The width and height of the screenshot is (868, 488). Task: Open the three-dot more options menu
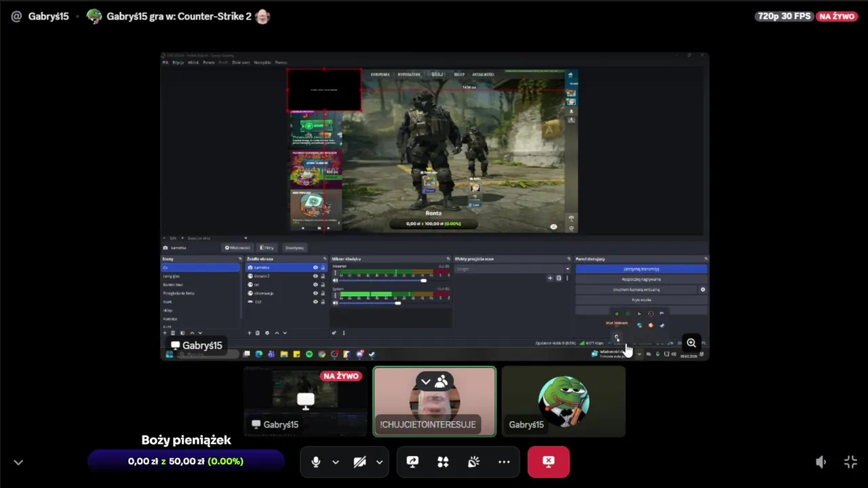pyautogui.click(x=504, y=462)
